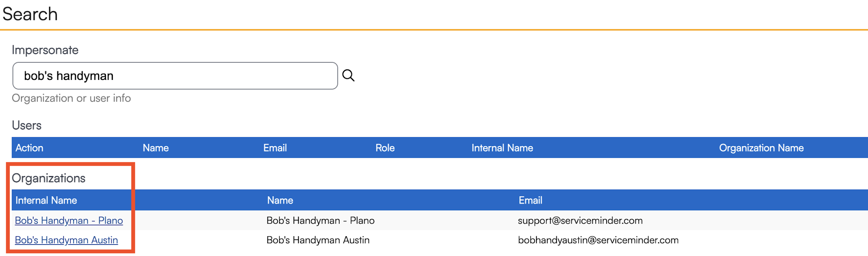The height and width of the screenshot is (256, 868).
Task: Click the magnifying glass search icon
Action: [x=348, y=76]
